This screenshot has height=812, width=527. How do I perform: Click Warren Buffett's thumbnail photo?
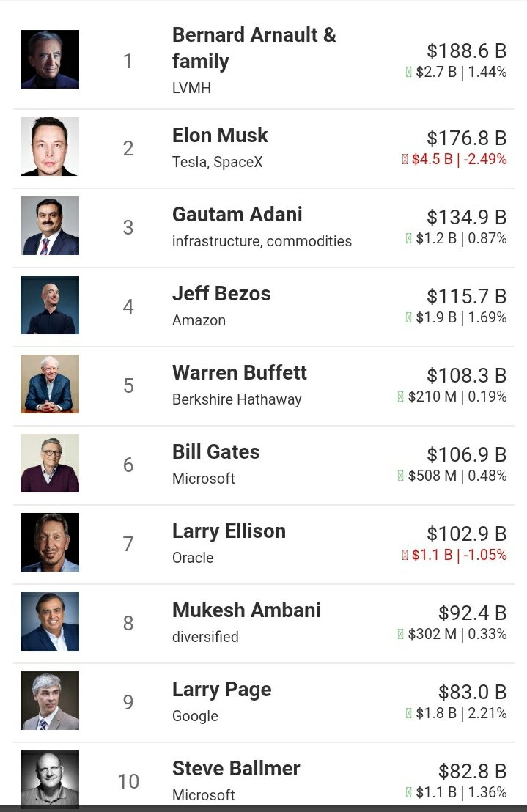pos(50,384)
